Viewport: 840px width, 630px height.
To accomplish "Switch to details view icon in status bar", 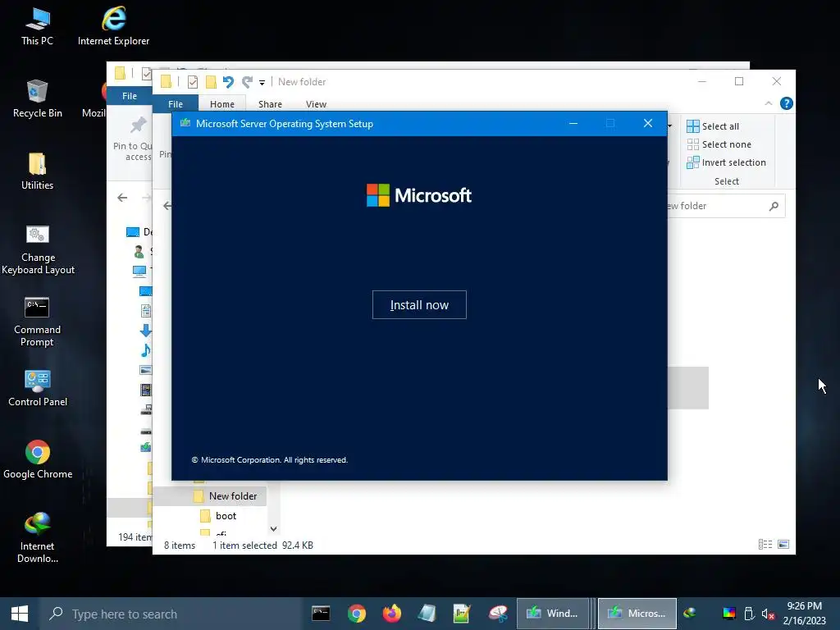I will [x=765, y=545].
